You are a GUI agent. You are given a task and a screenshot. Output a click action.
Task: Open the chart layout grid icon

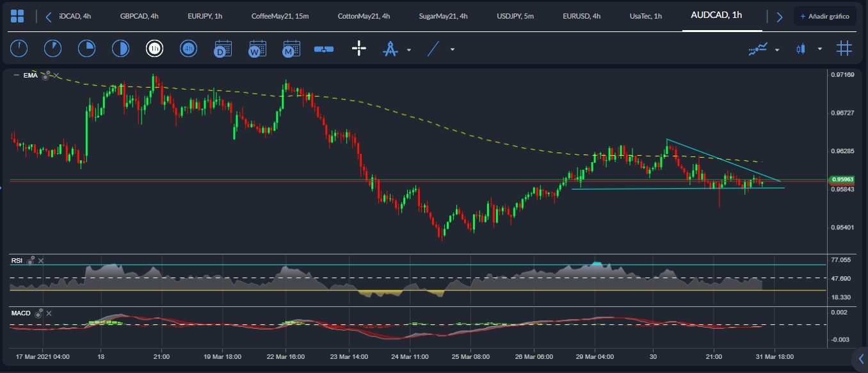click(x=17, y=16)
